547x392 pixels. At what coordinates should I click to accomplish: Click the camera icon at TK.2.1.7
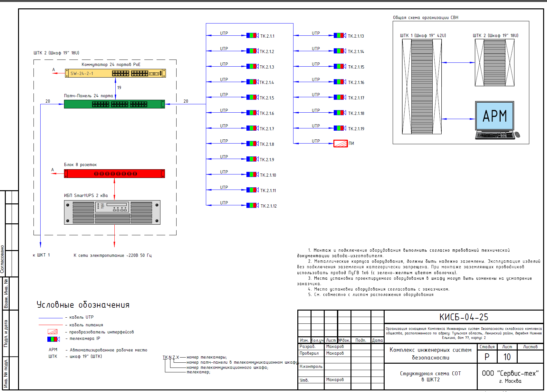click(253, 128)
